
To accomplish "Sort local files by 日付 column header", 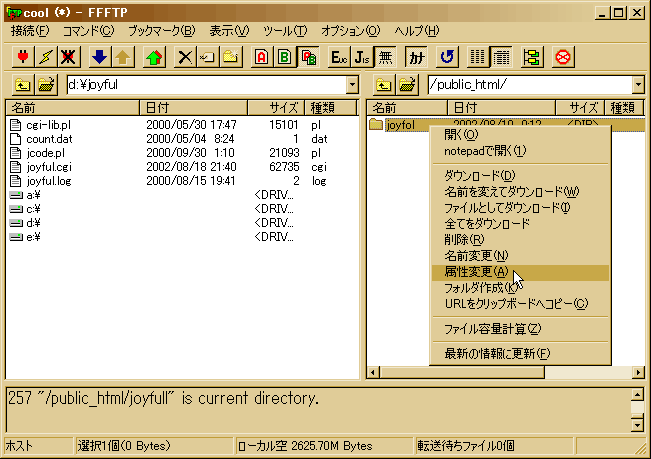I will coord(193,107).
